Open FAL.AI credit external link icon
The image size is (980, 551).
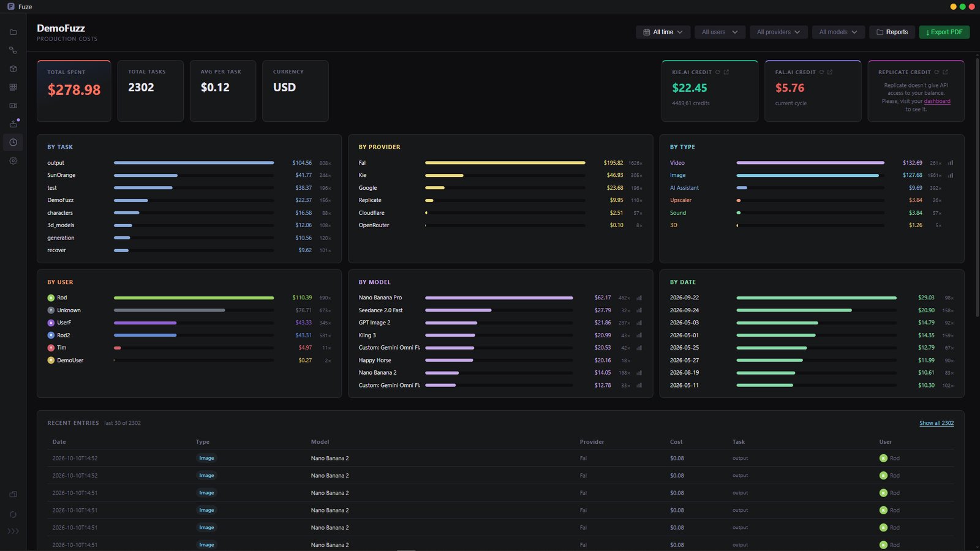coord(830,72)
